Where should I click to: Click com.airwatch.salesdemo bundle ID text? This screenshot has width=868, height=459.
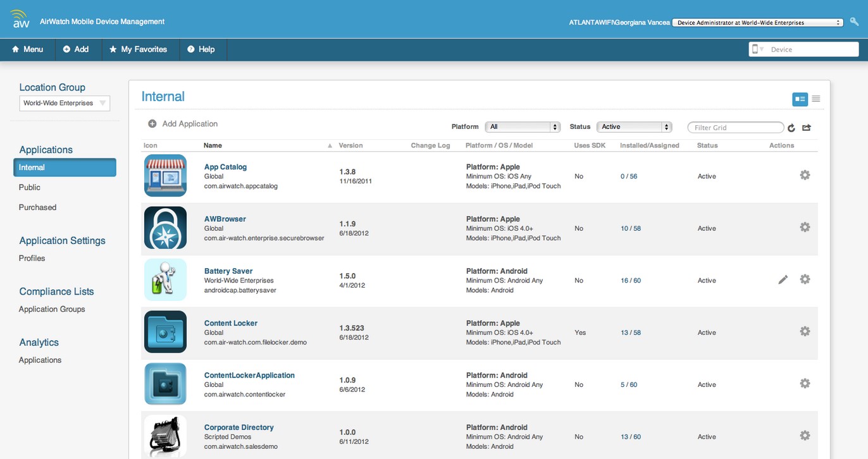(x=241, y=446)
